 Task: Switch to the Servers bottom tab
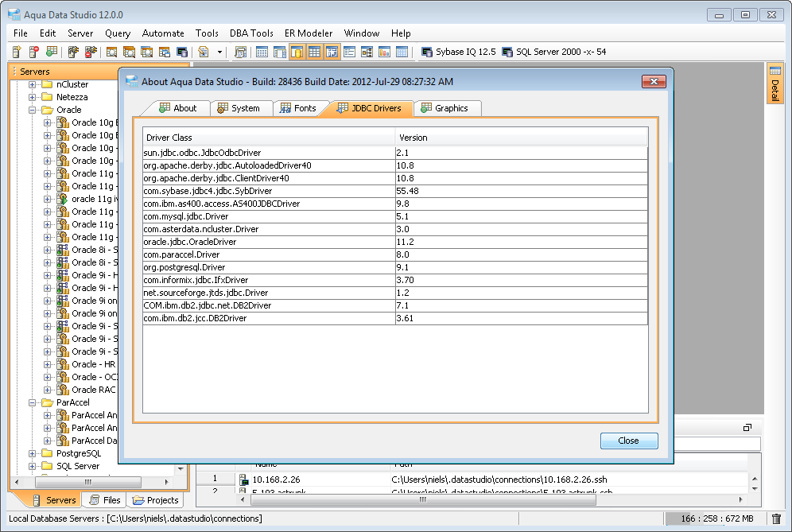tap(54, 500)
